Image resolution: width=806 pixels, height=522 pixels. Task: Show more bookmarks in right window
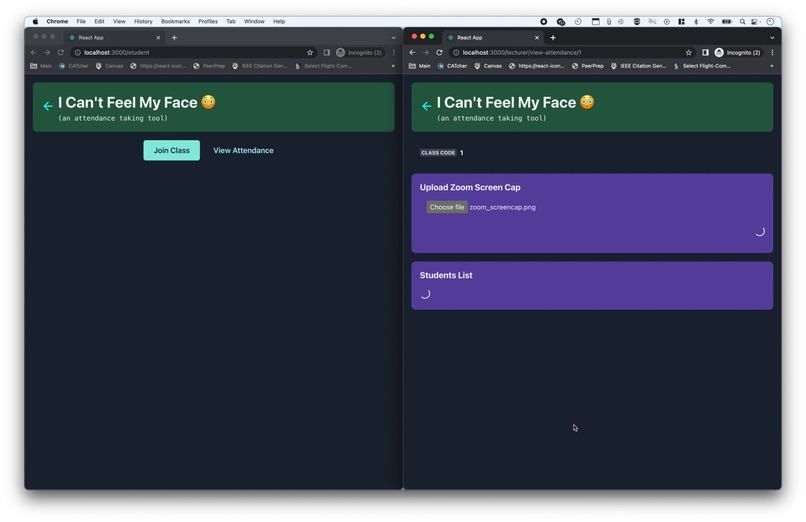coord(771,66)
